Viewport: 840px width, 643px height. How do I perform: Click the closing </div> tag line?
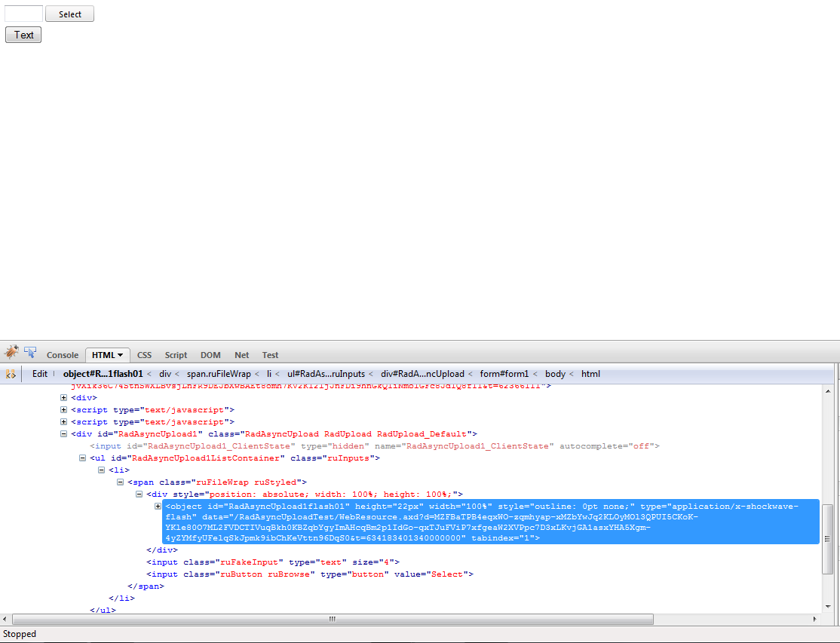[x=162, y=550]
